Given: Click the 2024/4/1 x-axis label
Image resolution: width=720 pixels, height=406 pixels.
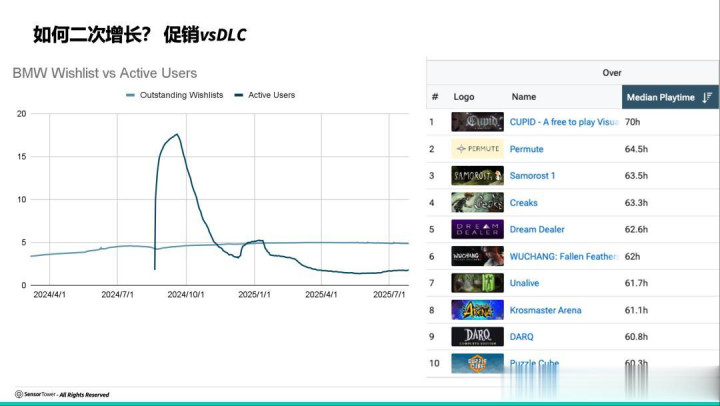Looking at the screenshot, I should pyautogui.click(x=50, y=294).
